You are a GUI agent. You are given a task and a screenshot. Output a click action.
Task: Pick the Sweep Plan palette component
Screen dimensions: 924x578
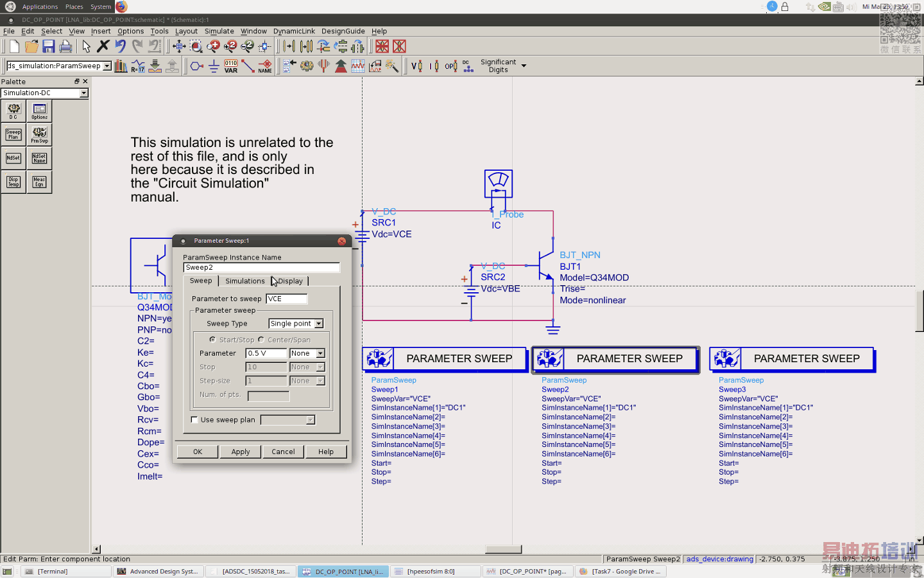(13, 134)
